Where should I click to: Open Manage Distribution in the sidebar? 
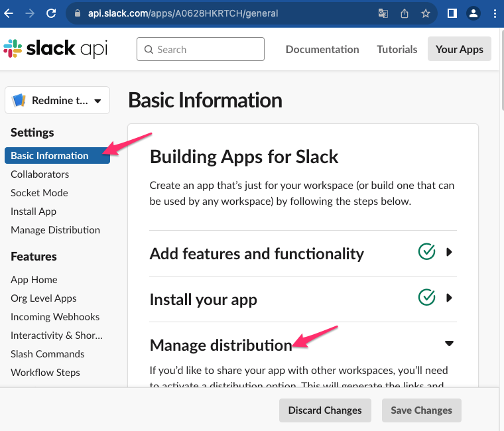click(55, 230)
